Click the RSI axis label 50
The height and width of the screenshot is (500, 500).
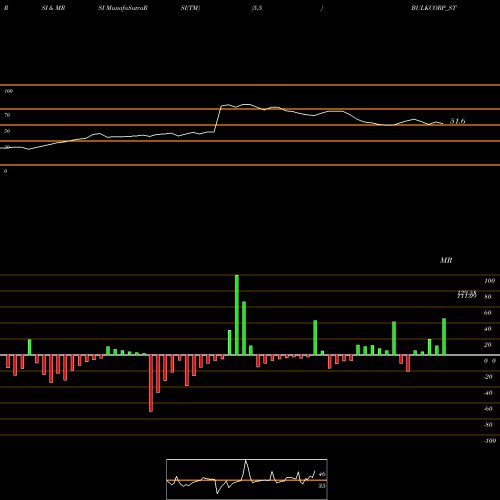point(7,131)
